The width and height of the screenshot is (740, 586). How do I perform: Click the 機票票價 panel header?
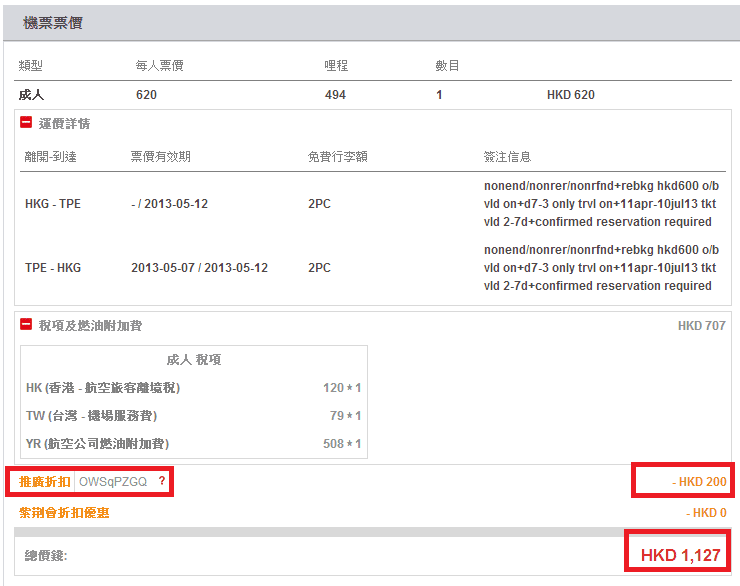point(52,22)
